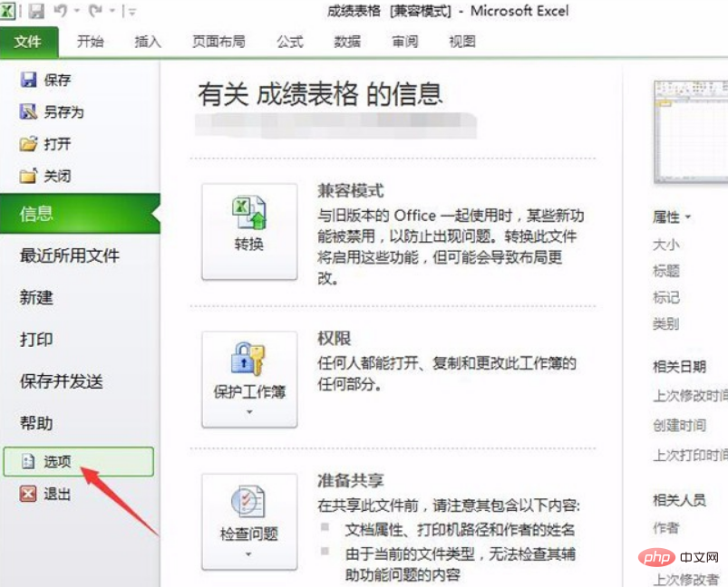Expand the arrow under 检查问题

248,554
